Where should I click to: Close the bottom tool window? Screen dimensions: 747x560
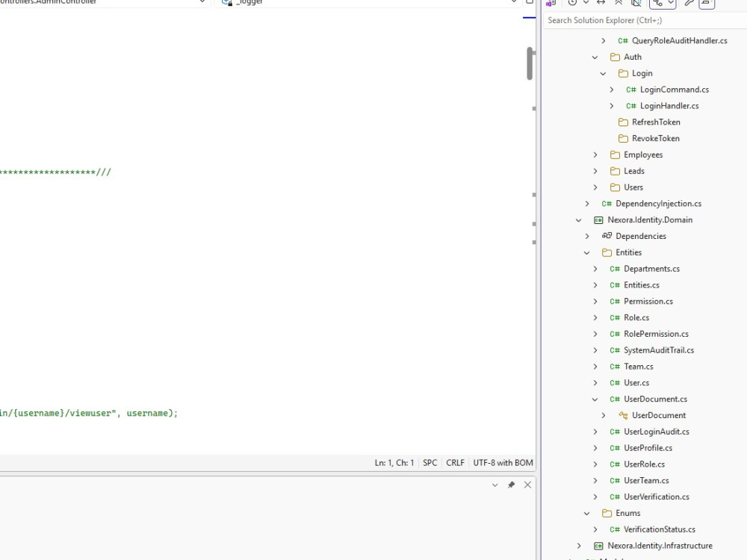pyautogui.click(x=527, y=485)
